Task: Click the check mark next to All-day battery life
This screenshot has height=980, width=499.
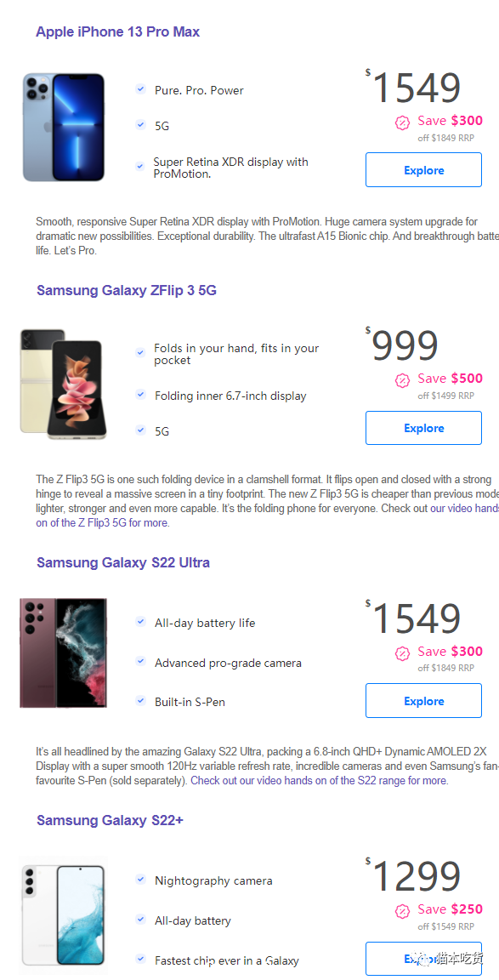Action: [140, 621]
